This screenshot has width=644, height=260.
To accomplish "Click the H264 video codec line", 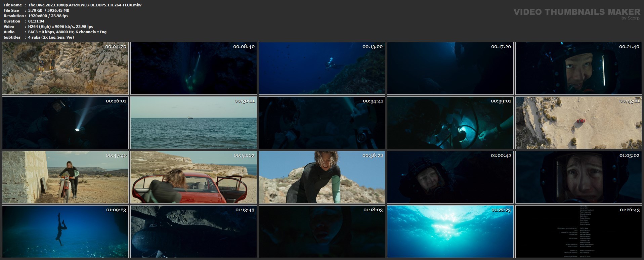I will click(60, 27).
